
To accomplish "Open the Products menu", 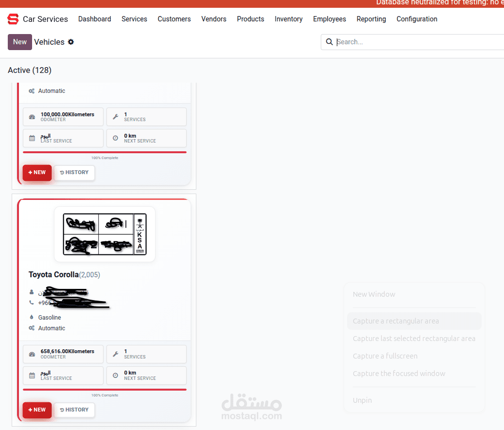I will coord(250,19).
